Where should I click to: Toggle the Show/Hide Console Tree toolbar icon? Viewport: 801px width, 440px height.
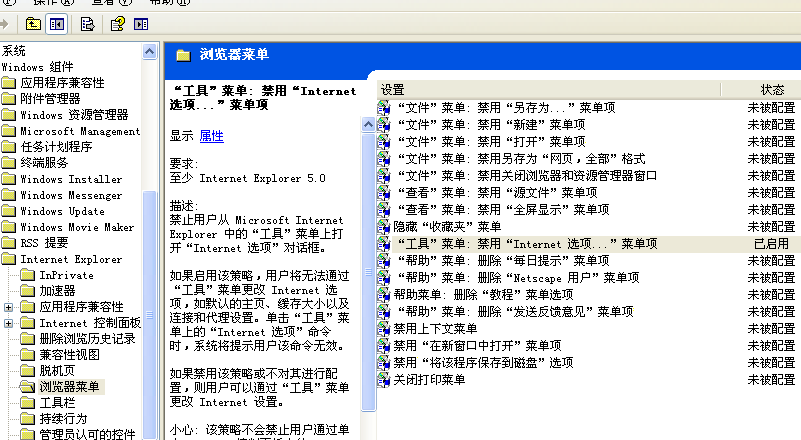coord(56,23)
